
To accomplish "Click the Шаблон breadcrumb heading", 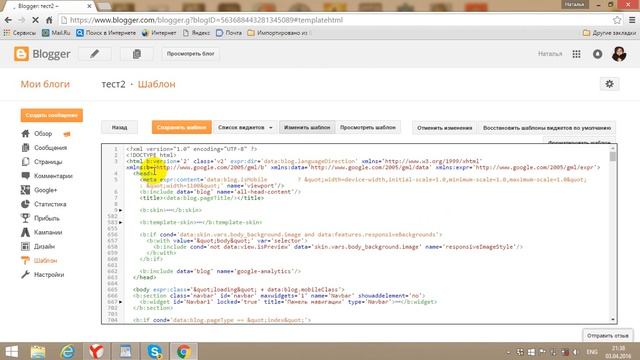I will tap(157, 84).
